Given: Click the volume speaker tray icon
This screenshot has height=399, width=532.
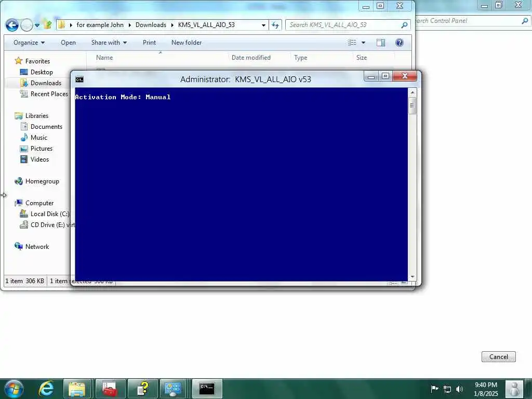Looking at the screenshot, I should [460, 389].
